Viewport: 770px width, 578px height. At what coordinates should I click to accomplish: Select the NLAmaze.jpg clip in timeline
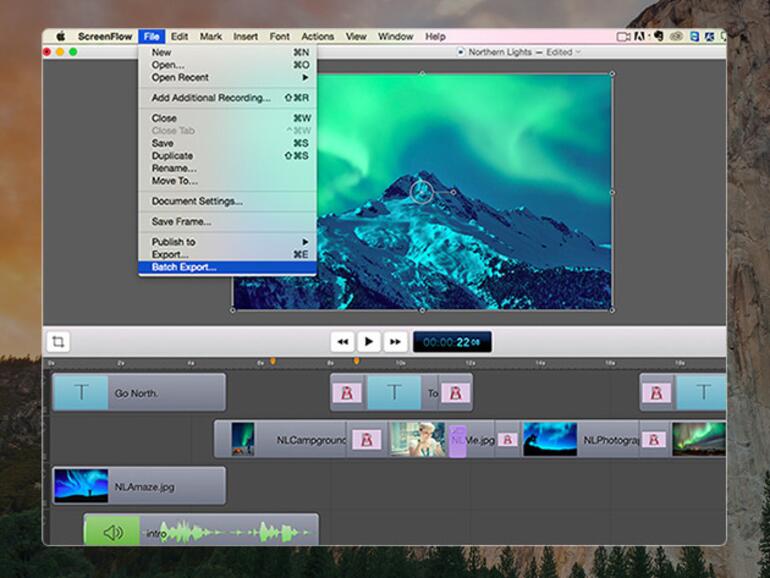coord(139,486)
